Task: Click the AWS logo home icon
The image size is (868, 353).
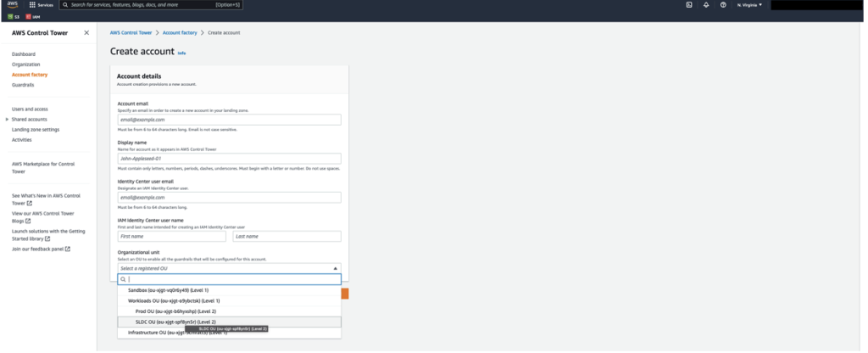Action: coord(12,4)
